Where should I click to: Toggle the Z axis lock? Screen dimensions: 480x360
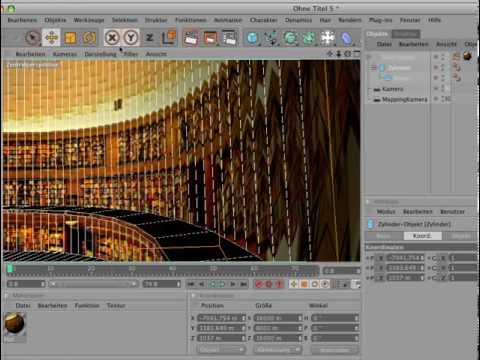pos(149,38)
